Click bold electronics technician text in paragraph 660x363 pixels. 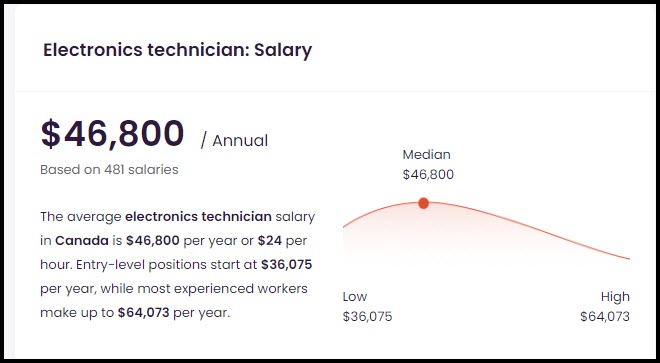(x=199, y=217)
